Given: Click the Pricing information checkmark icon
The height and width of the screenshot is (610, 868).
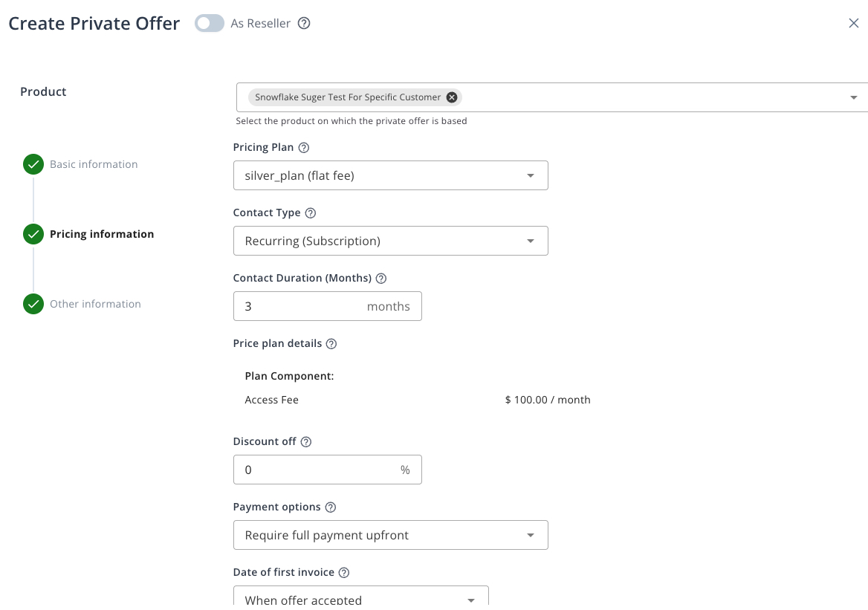Looking at the screenshot, I should [x=33, y=233].
